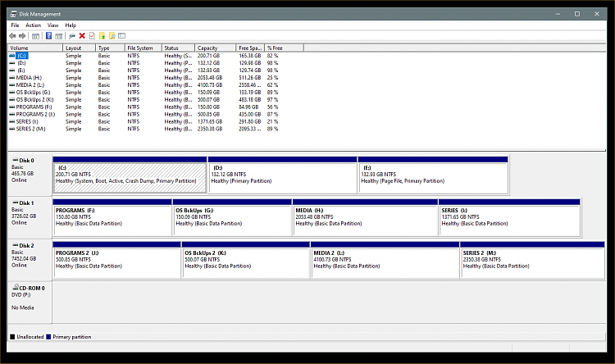Click the Properties checkmark page icon
615x364 pixels.
click(92, 36)
